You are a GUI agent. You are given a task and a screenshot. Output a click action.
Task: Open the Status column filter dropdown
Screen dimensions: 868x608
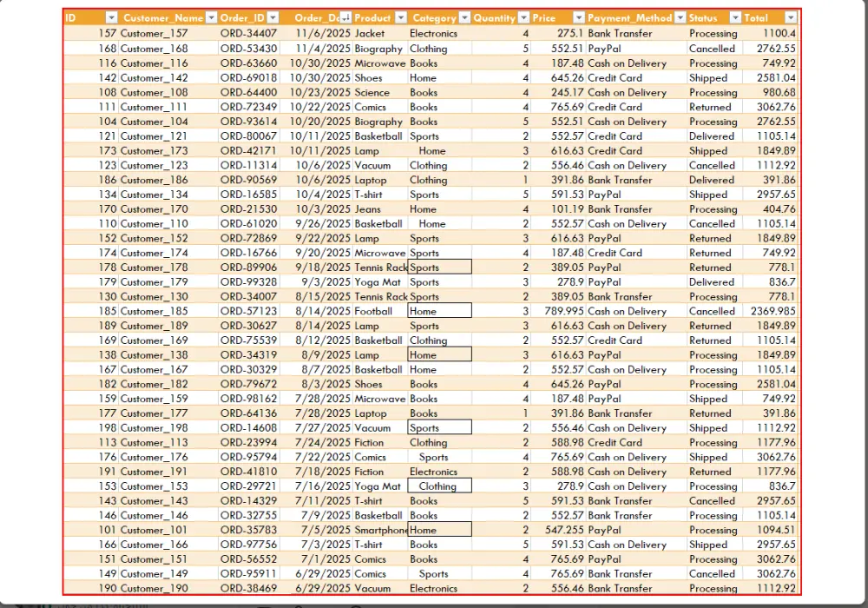click(735, 17)
